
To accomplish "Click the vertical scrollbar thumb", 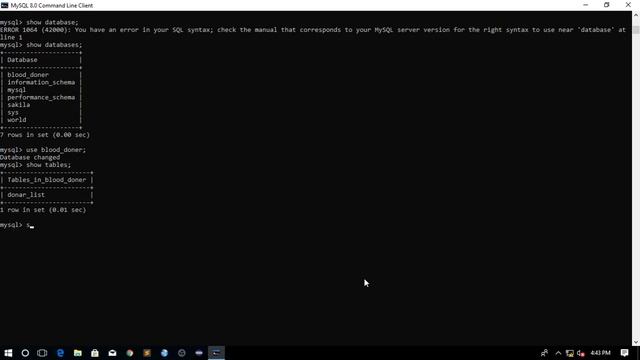I will 636,30.
